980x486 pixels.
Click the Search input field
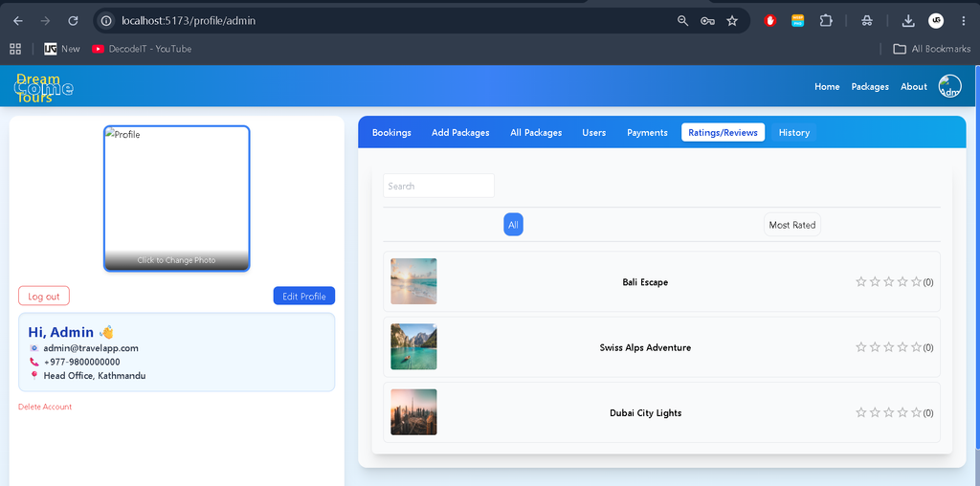[438, 186]
